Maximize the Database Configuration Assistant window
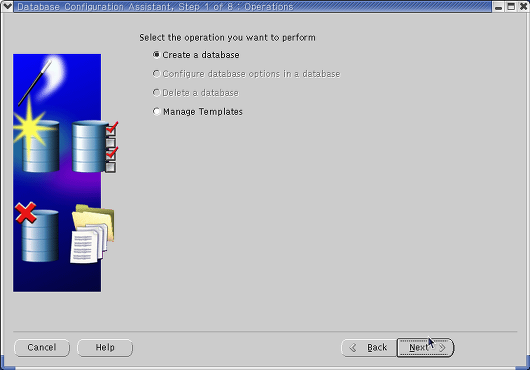This screenshot has height=370, width=530. [511, 6]
